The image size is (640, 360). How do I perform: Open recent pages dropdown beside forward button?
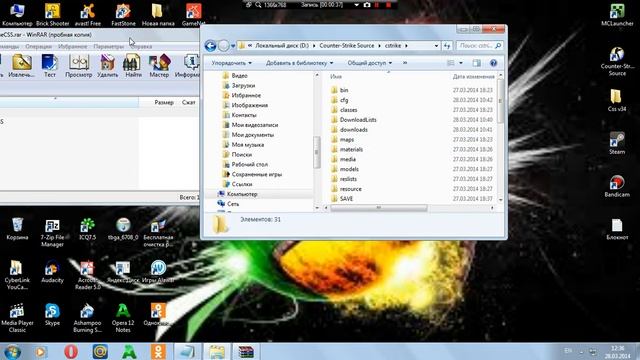pyautogui.click(x=233, y=46)
